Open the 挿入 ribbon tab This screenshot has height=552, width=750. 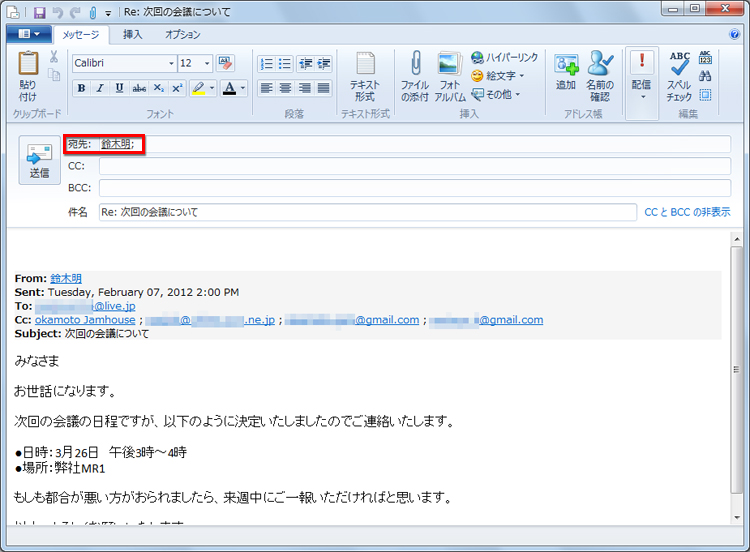coord(132,34)
